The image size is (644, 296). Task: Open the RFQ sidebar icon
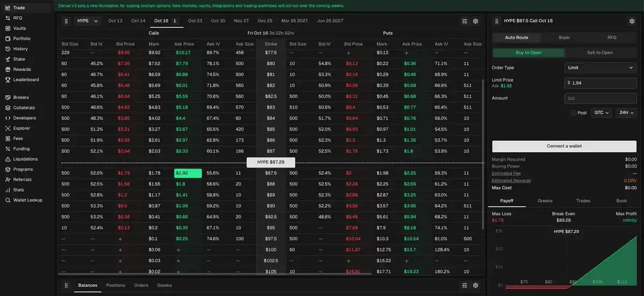point(8,18)
